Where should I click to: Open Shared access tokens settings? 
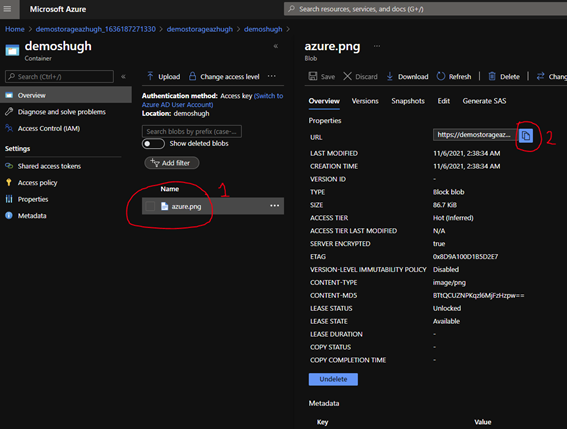tap(49, 166)
